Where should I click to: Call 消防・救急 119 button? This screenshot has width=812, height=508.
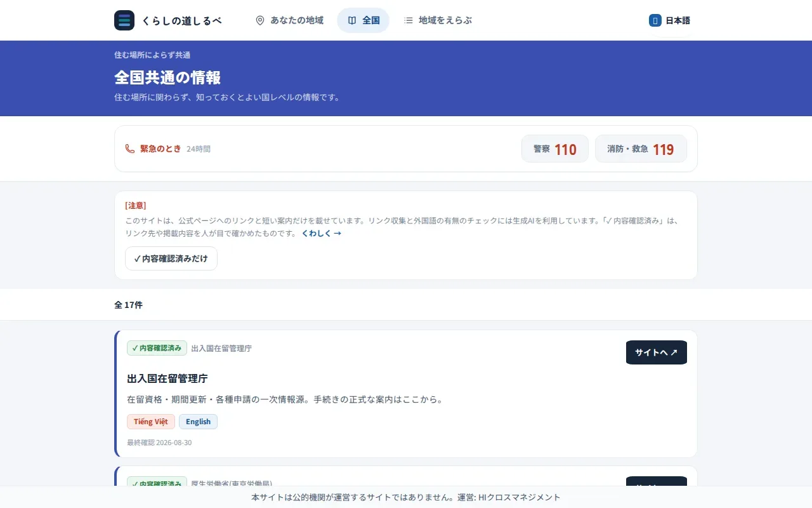pos(641,149)
